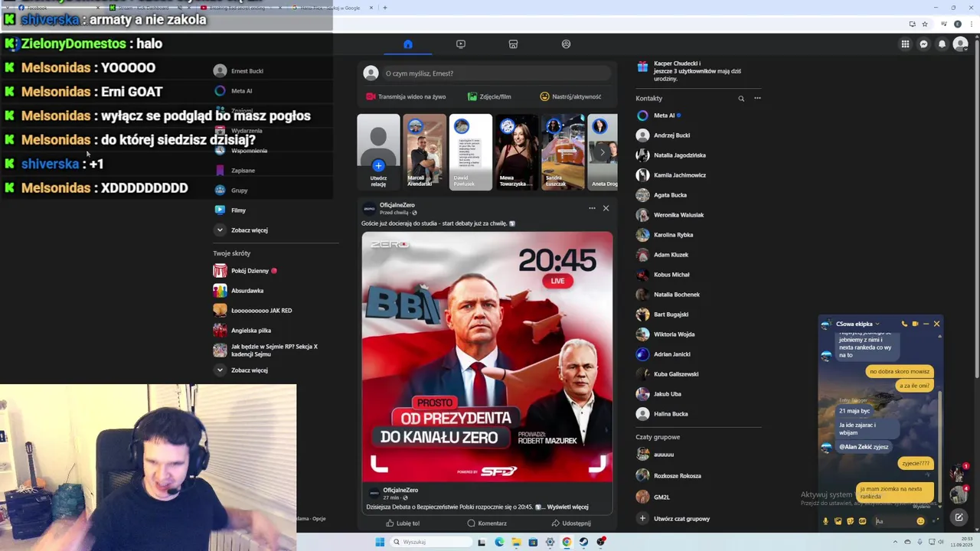The height and width of the screenshot is (551, 980).
Task: Like the post with 'Lubię to!'
Action: pyautogui.click(x=403, y=523)
